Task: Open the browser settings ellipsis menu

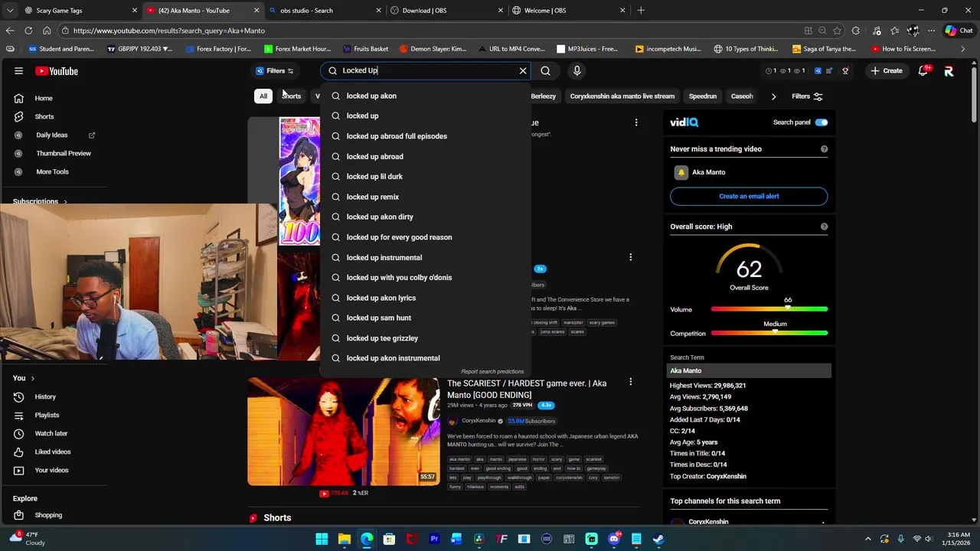Action: point(931,31)
